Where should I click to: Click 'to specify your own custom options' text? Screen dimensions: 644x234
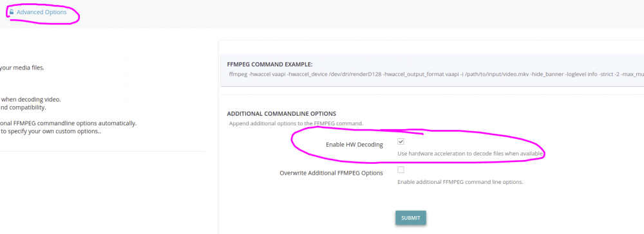point(50,132)
